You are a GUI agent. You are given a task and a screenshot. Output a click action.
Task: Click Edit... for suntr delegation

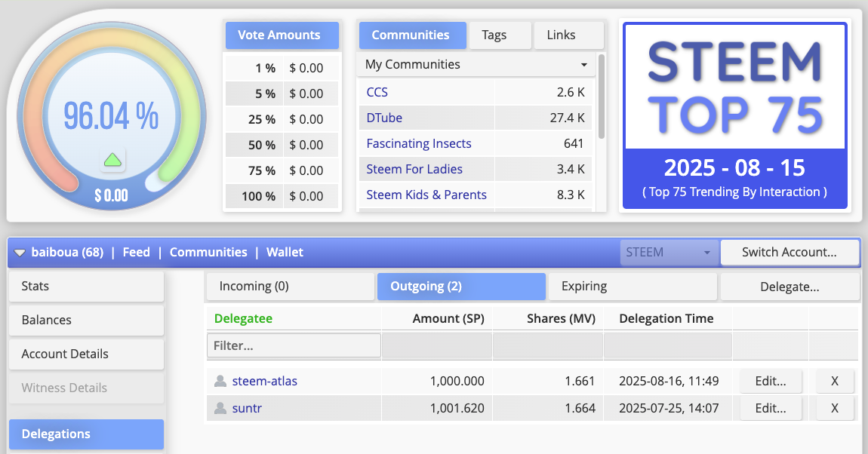(x=771, y=408)
